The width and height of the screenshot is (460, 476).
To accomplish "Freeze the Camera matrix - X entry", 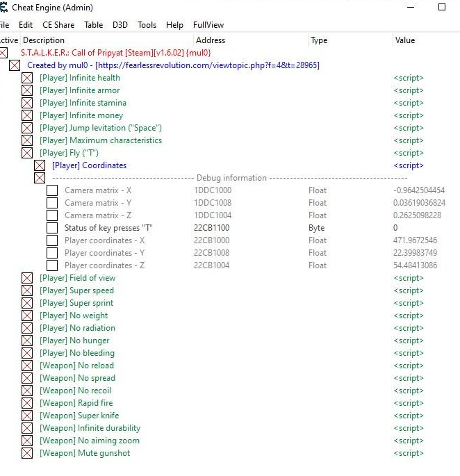I will point(52,190).
